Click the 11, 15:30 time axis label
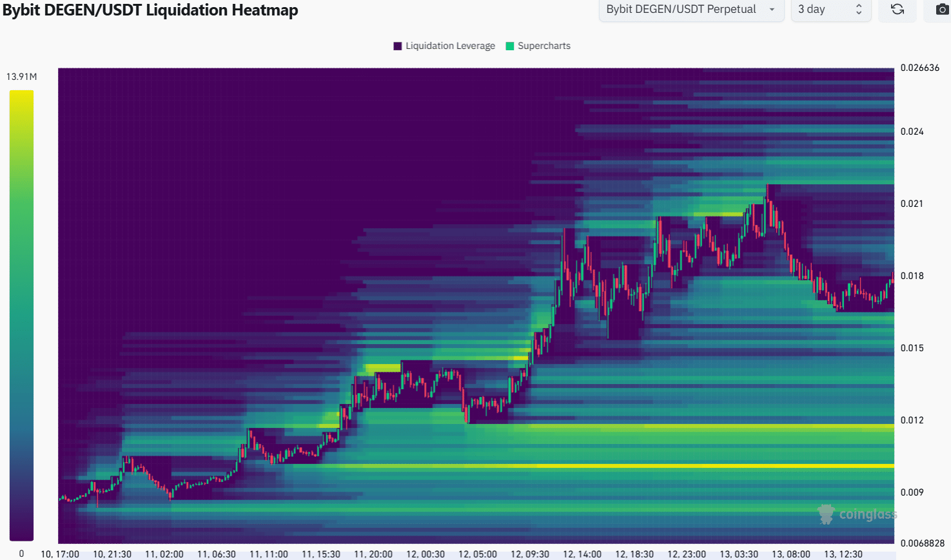Image resolution: width=951 pixels, height=560 pixels. pos(321,554)
